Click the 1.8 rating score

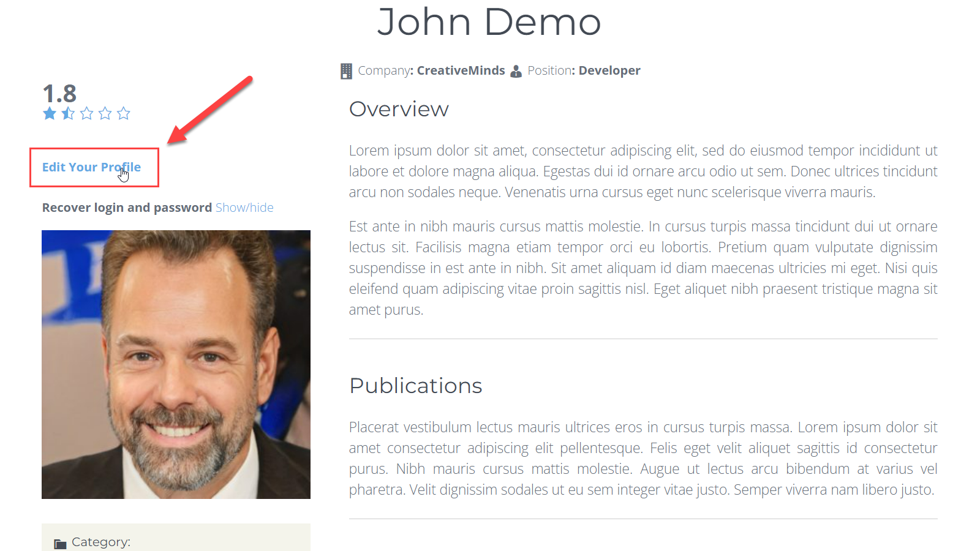59,94
